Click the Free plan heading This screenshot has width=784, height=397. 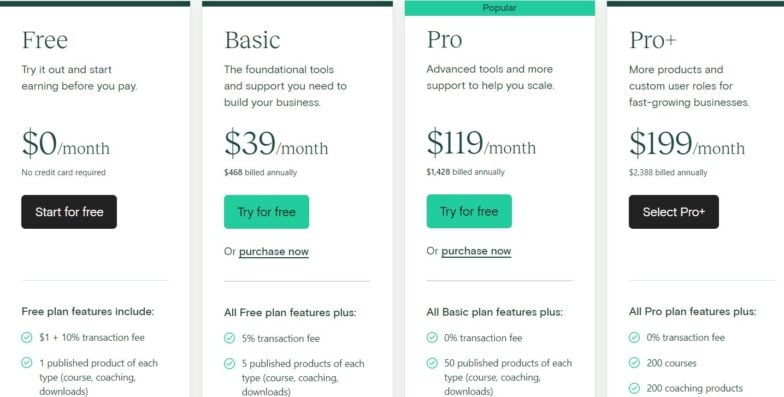(x=44, y=40)
